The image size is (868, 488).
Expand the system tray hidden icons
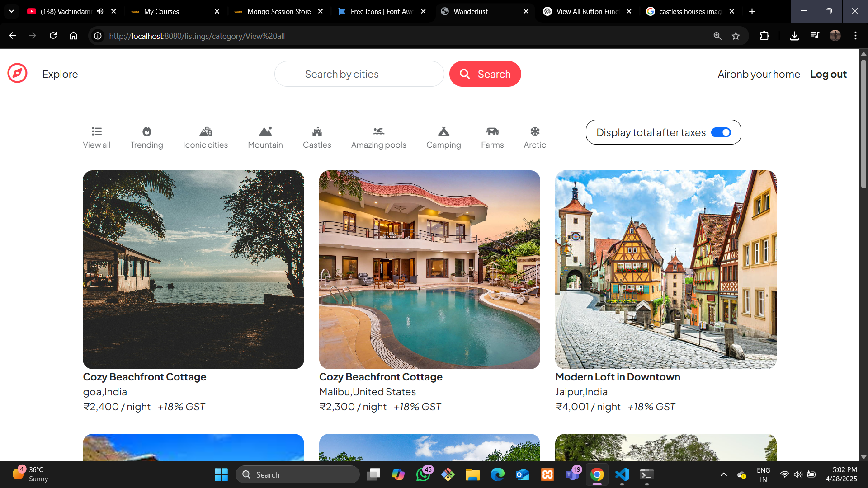coord(723,474)
